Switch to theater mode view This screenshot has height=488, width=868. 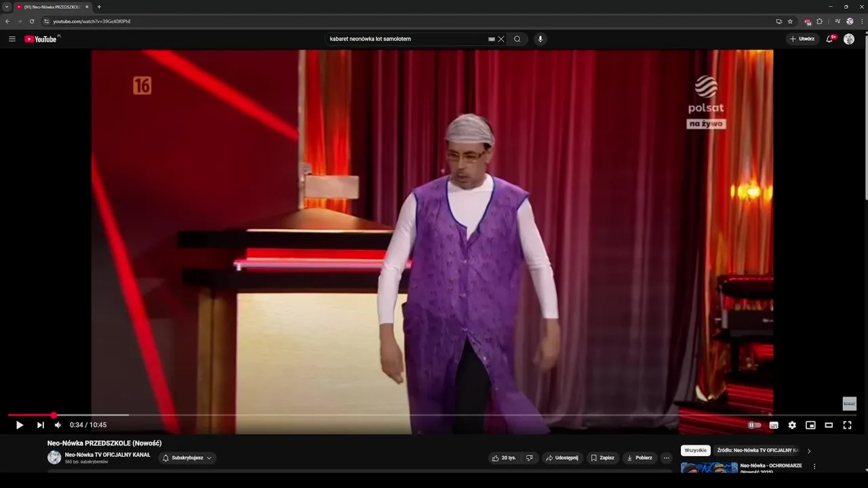pos(829,425)
